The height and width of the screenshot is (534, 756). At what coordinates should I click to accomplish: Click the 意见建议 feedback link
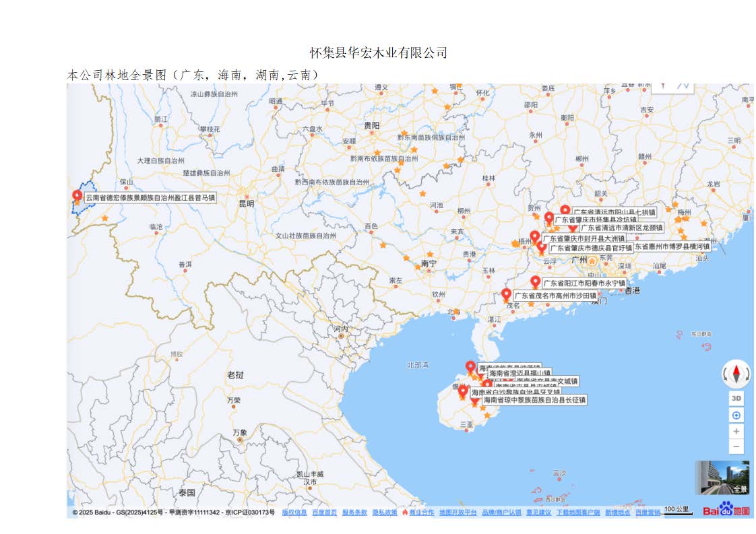click(x=538, y=512)
